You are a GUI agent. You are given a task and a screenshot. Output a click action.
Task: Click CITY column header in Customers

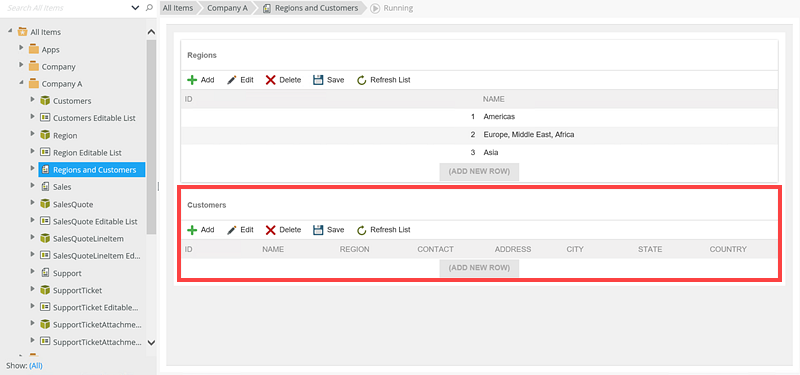575,249
